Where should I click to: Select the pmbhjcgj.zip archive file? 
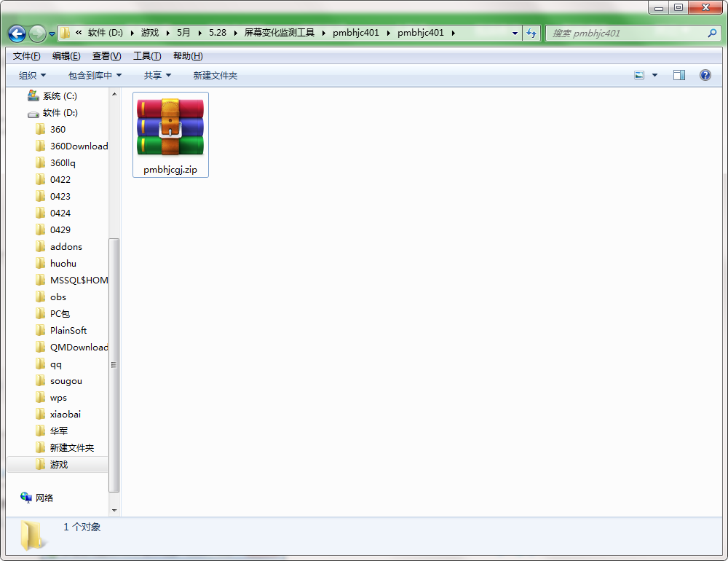(x=170, y=134)
